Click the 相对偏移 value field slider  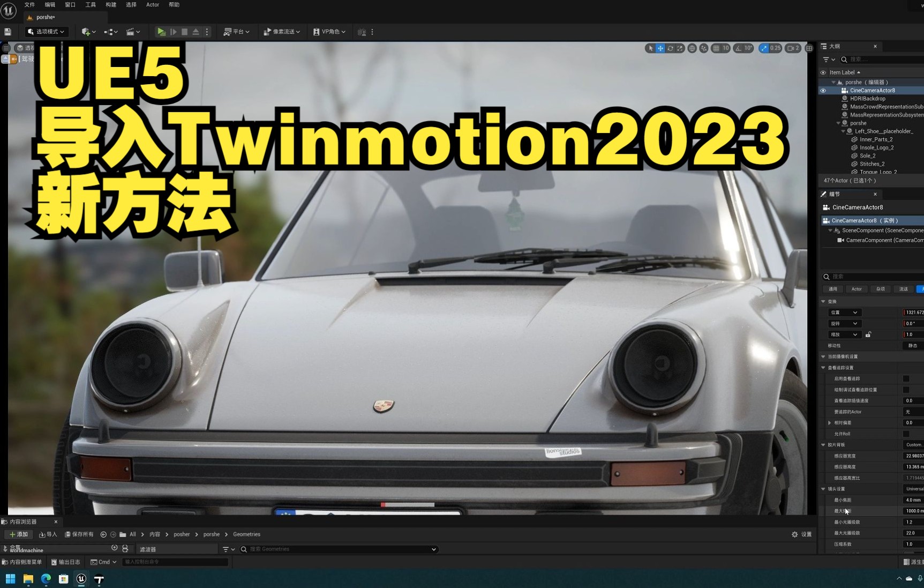coord(910,422)
